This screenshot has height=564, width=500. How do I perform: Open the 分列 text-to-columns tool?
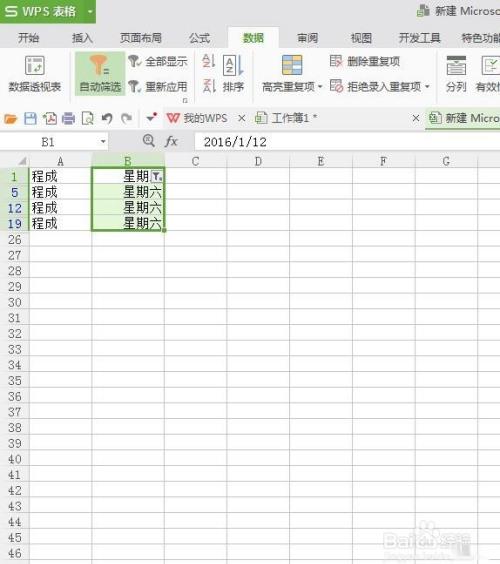tap(456, 74)
